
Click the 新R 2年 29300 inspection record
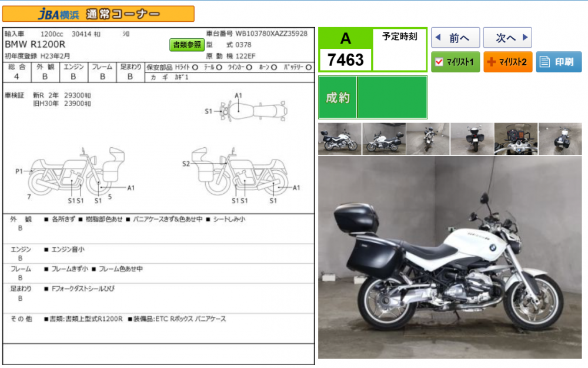62,95
